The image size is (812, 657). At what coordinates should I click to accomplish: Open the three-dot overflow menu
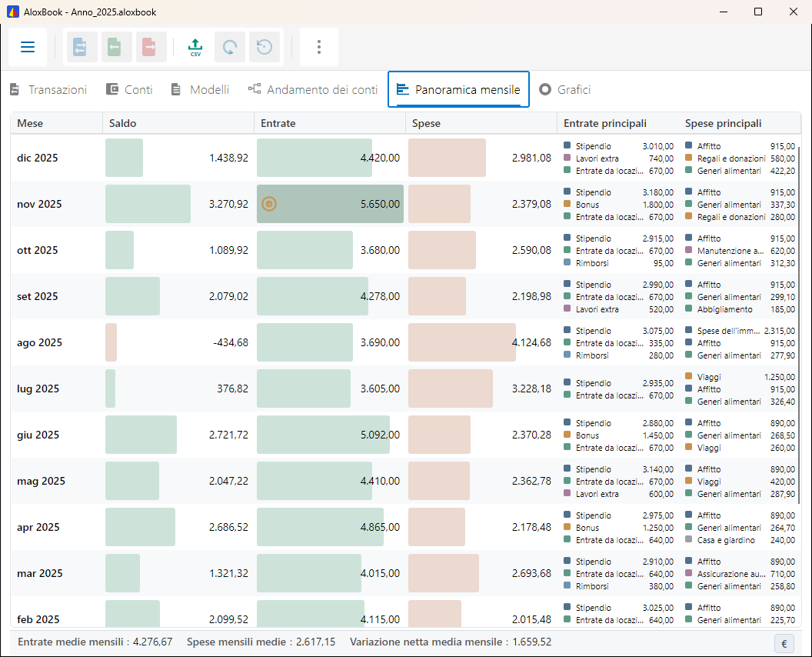319,47
